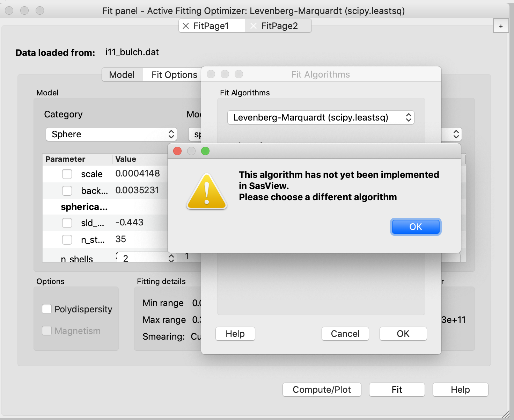The height and width of the screenshot is (420, 514).
Task: Open the Levenberg-Marquardt algorithm dropdown
Action: point(320,117)
